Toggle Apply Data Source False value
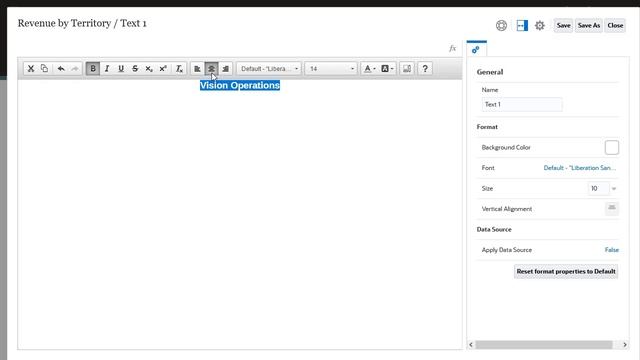The height and width of the screenshot is (360, 640). (611, 250)
